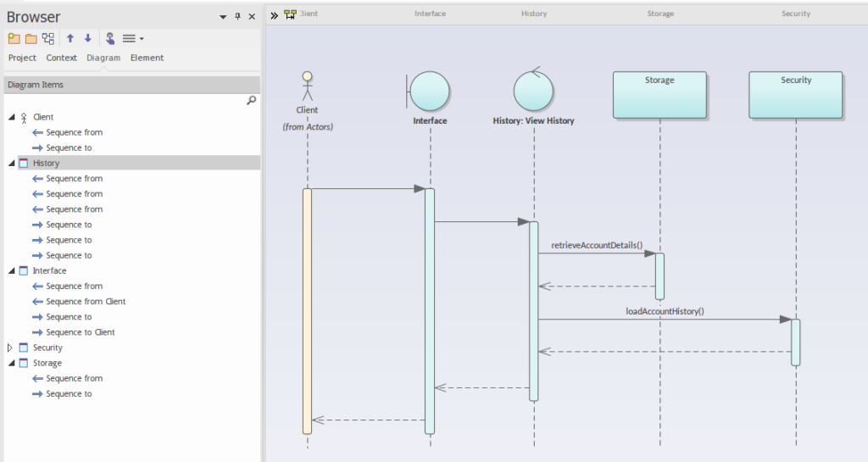This screenshot has width=868, height=462.
Task: Click the New Package folder icon
Action: [x=14, y=38]
